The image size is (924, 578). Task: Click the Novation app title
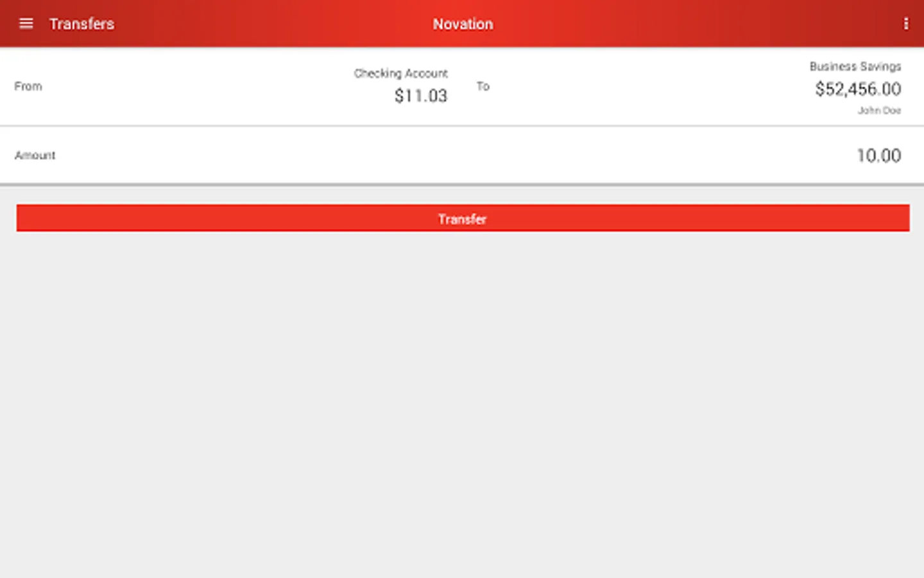(463, 24)
